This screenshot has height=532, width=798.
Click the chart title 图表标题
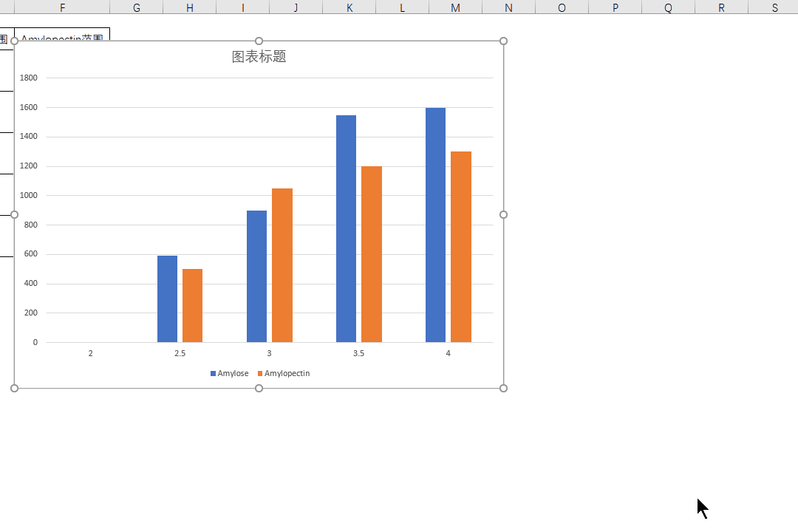click(x=259, y=56)
